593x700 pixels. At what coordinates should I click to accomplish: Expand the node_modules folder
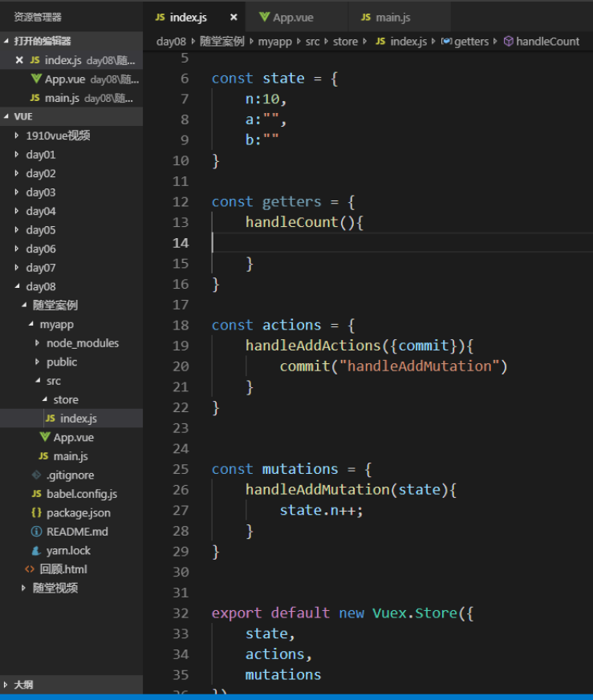[x=71, y=343]
